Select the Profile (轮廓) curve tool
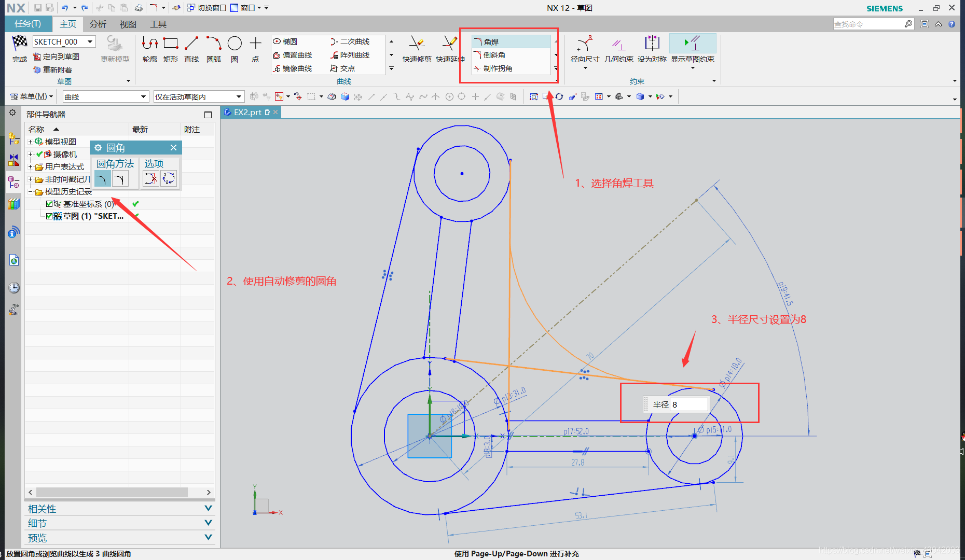This screenshot has height=560, width=965. (150, 49)
